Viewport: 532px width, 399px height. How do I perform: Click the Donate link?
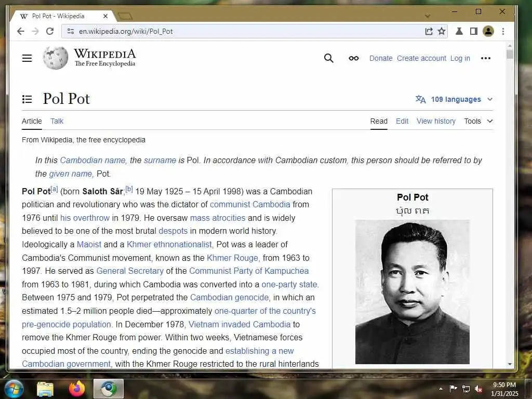(381, 58)
